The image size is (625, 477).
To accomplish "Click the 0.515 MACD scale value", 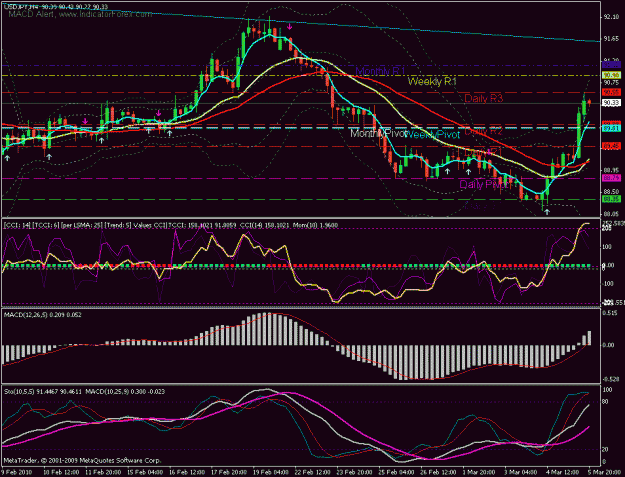I will 609,314.
